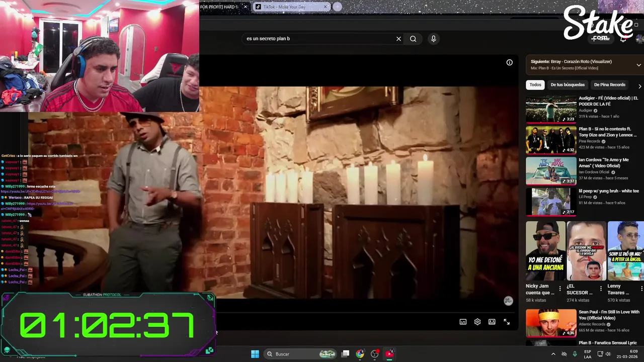
Task: Click the Ian Cordova Oficial channel name
Action: (x=594, y=172)
